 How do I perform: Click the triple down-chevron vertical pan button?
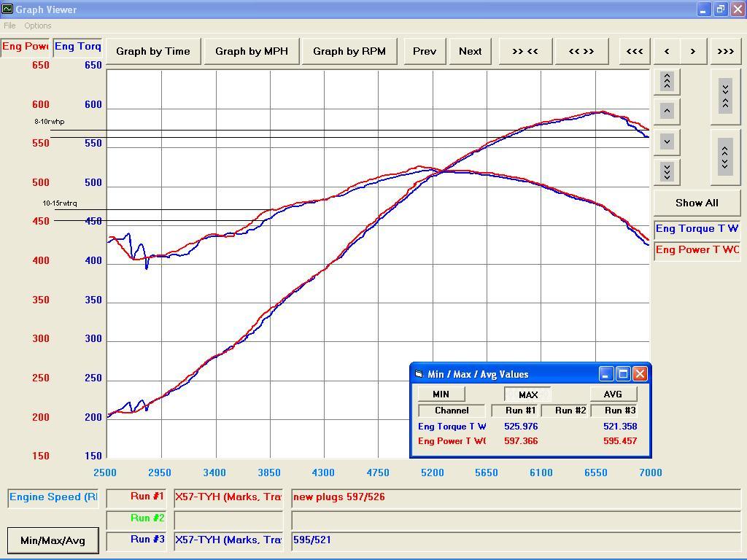coord(667,172)
